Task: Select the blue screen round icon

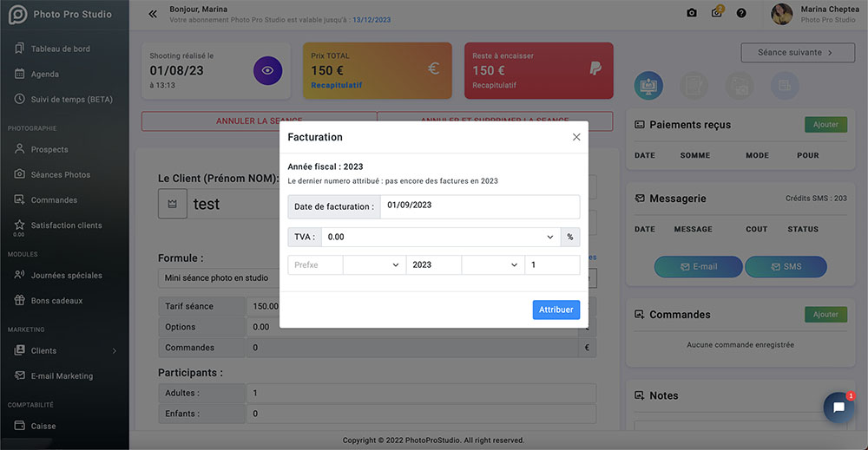Action: (648, 86)
